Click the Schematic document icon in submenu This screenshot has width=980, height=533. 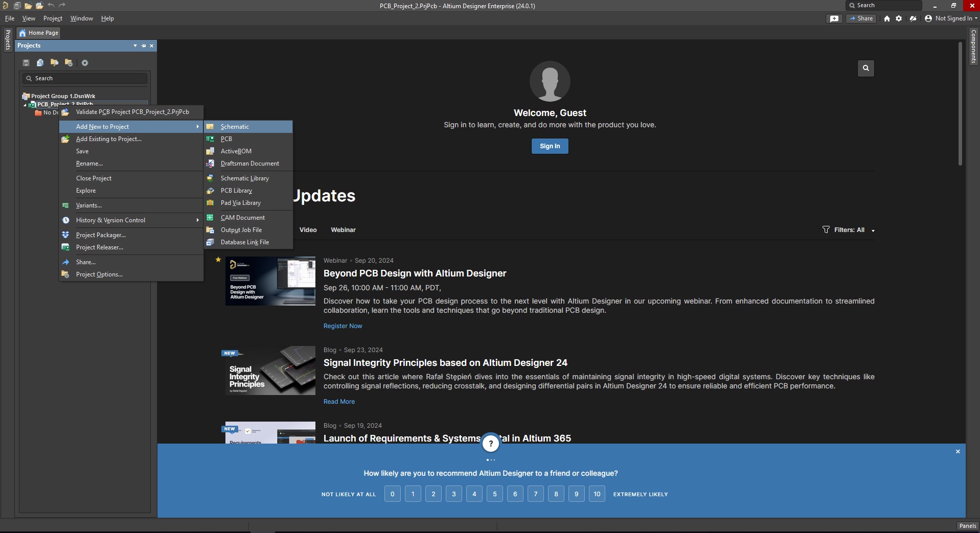210,127
